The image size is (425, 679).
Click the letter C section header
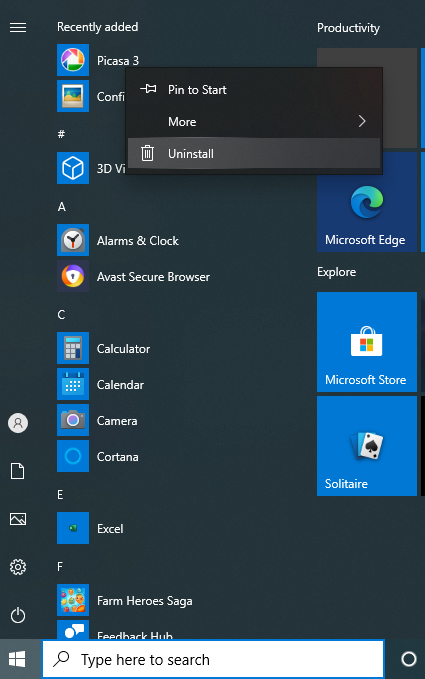(x=61, y=314)
